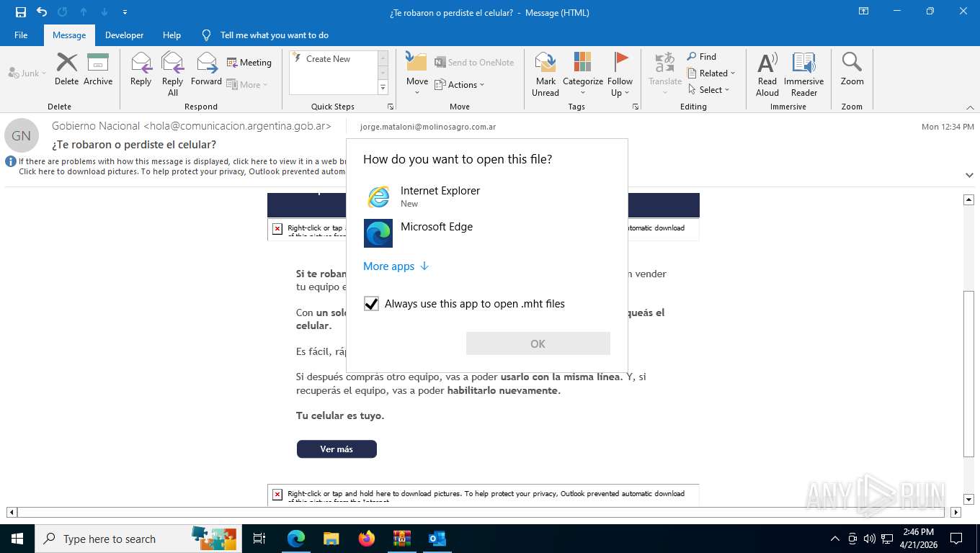Click the lightbulb Tell me icon
This screenshot has height=553, width=980.
click(x=207, y=35)
